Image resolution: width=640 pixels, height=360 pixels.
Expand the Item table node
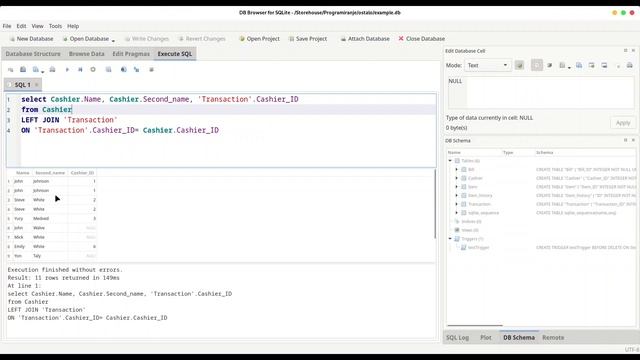coord(457,187)
